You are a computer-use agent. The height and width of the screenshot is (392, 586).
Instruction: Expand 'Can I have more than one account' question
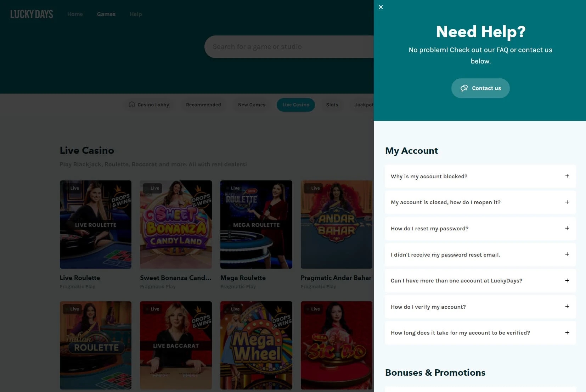(480, 281)
